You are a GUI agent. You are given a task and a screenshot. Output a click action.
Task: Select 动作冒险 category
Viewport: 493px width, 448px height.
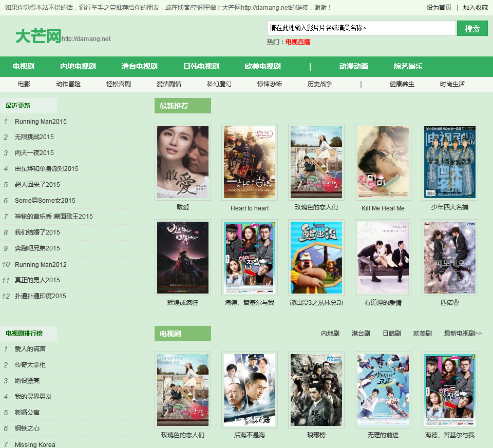tap(68, 84)
